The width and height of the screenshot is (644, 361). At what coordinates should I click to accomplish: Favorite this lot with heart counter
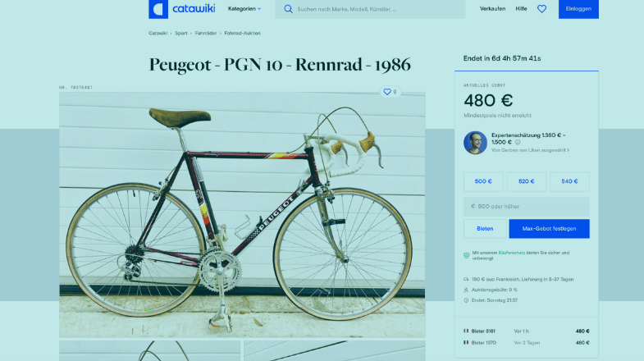tap(391, 92)
